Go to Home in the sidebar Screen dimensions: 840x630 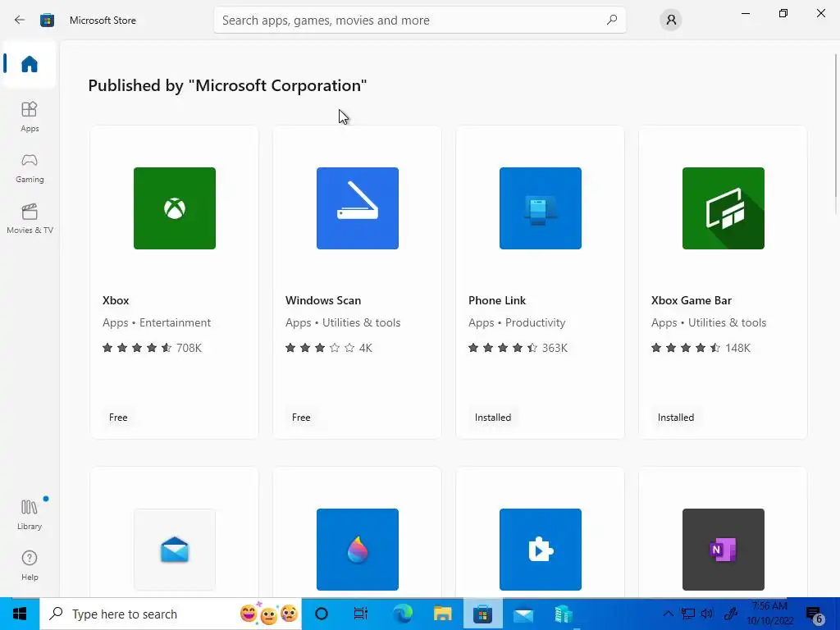30,64
